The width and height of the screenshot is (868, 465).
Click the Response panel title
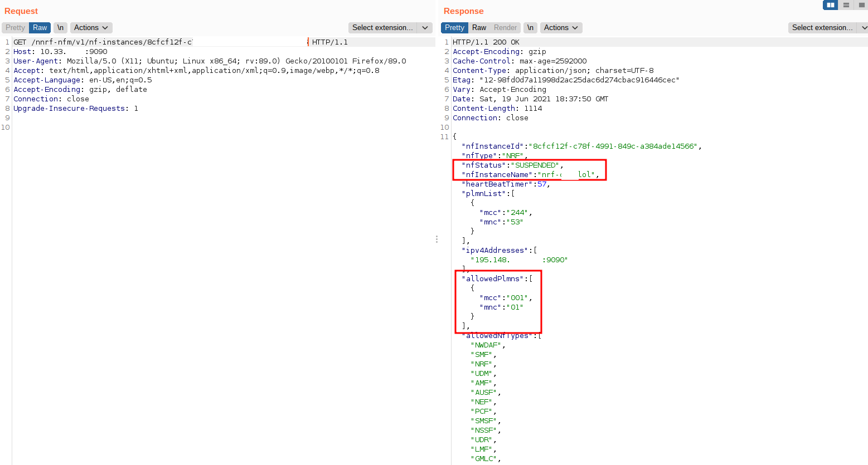click(463, 11)
